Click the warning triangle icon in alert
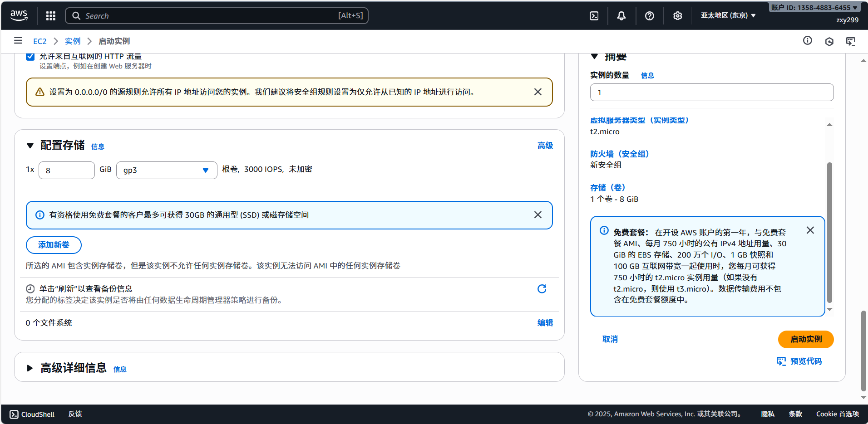The height and width of the screenshot is (424, 868). [x=40, y=92]
